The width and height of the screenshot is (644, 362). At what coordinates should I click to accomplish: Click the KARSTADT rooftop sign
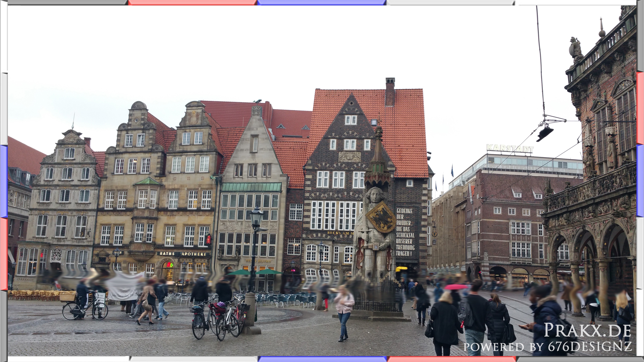(x=510, y=148)
